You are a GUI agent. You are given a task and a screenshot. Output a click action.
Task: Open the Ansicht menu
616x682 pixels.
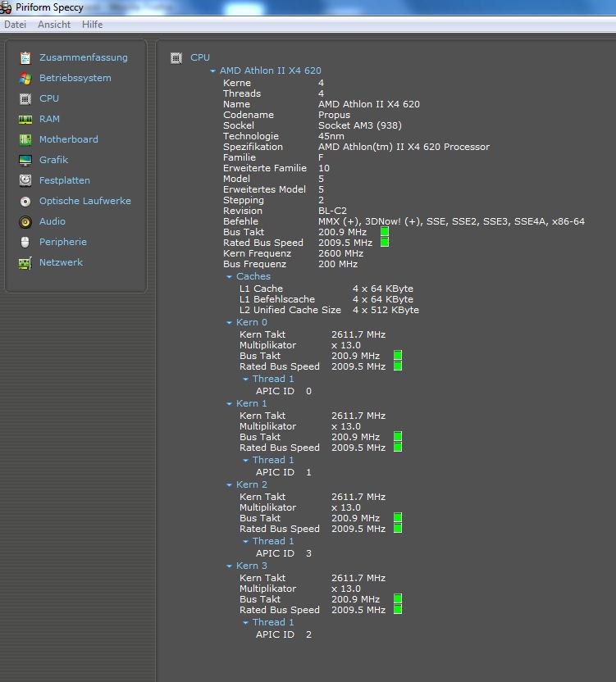pyautogui.click(x=54, y=25)
